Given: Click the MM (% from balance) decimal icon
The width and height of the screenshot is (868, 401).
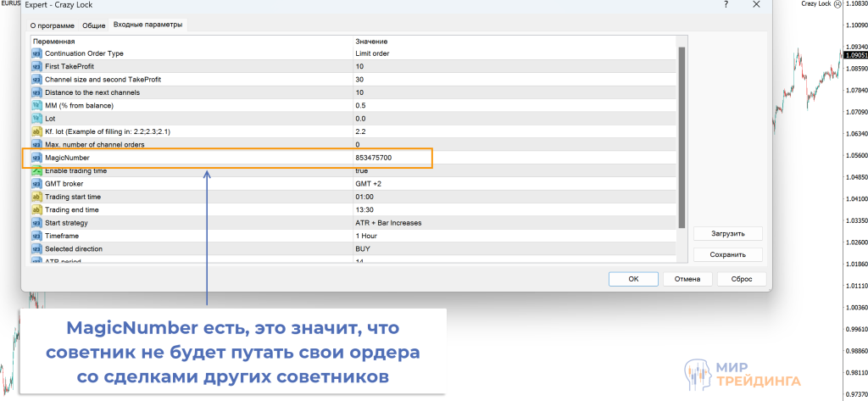Looking at the screenshot, I should click(36, 105).
